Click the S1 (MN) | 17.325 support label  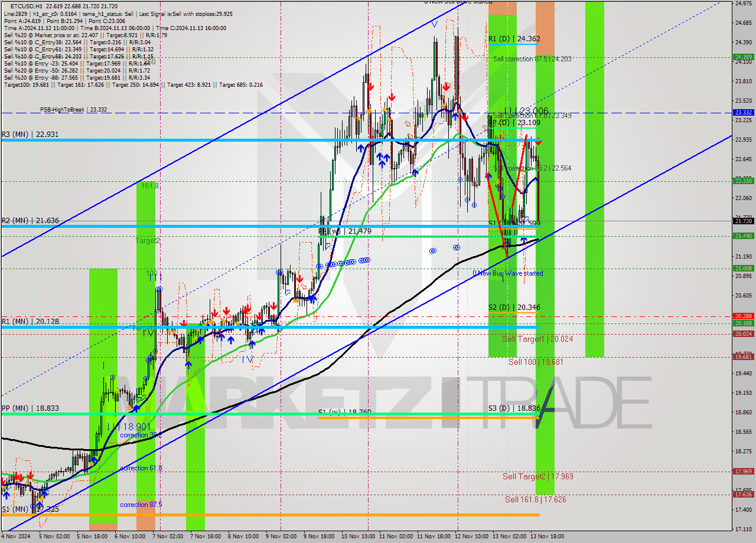click(x=30, y=509)
